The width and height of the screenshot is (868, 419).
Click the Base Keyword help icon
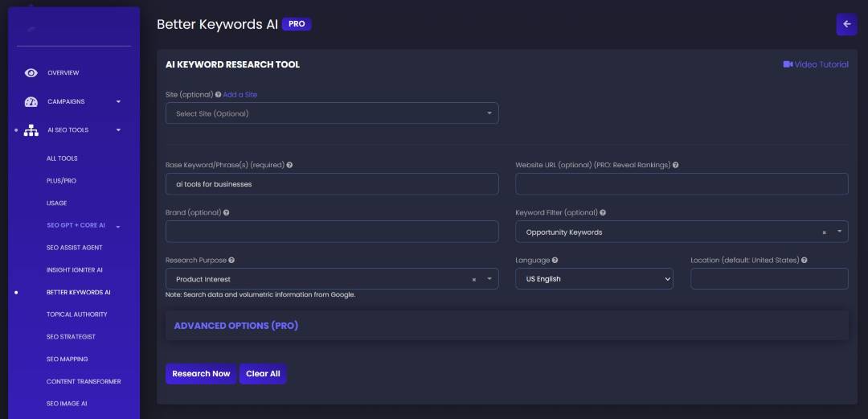(x=289, y=165)
